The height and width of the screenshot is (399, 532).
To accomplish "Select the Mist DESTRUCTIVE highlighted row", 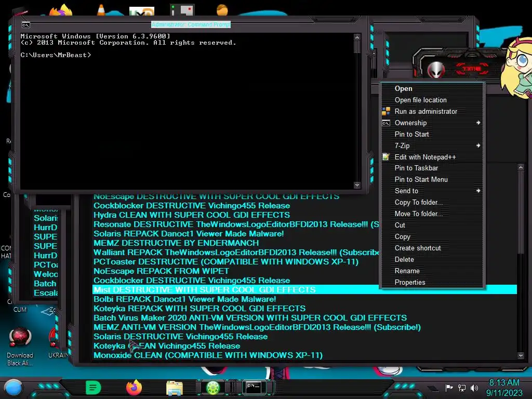I will click(x=304, y=290).
